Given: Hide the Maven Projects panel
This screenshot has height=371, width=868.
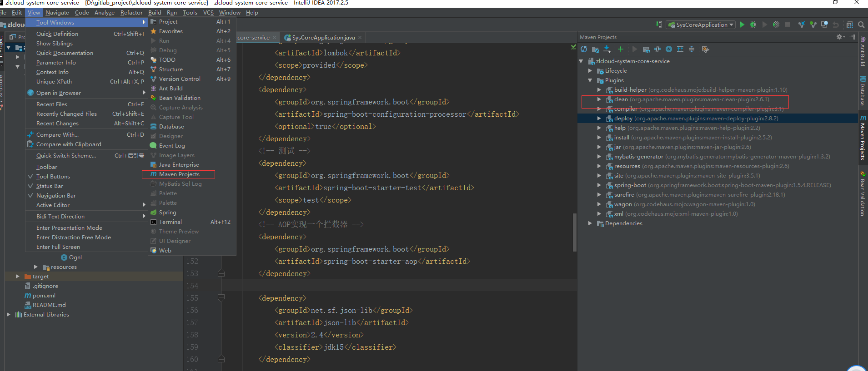Looking at the screenshot, I should 852,37.
